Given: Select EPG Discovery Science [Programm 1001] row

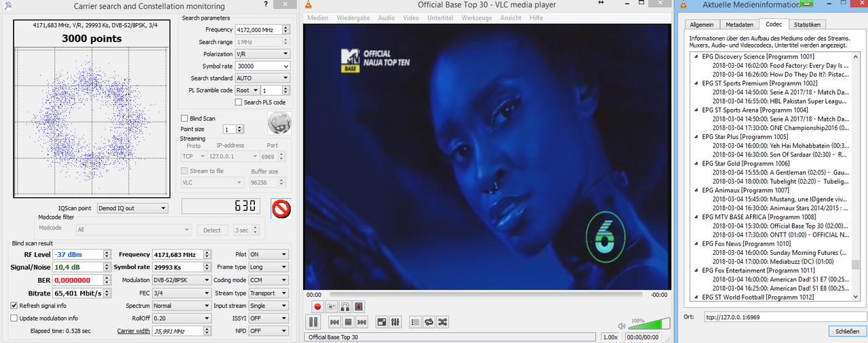Looking at the screenshot, I should coord(758,57).
